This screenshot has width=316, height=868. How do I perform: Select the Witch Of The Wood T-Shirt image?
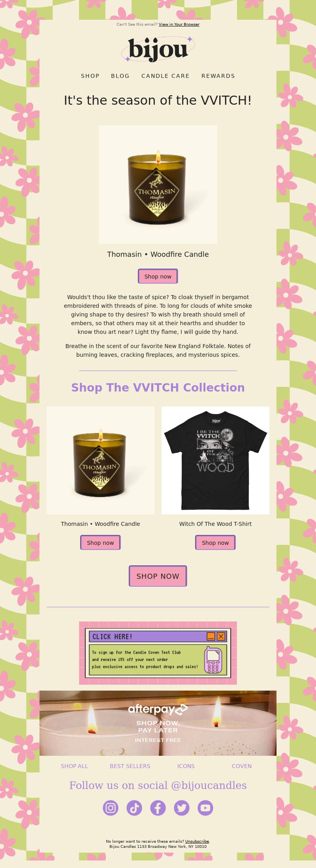pyautogui.click(x=215, y=460)
